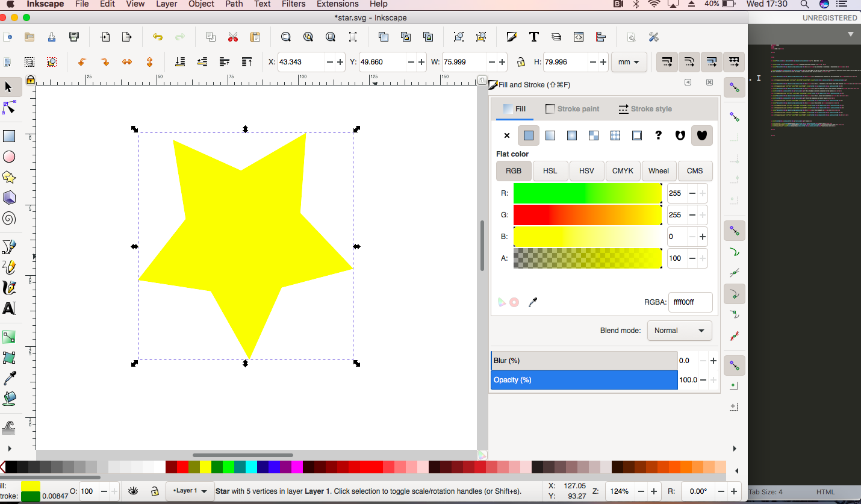Viewport: 861px width, 504px height.
Task: Toggle guide lock at ruler corner
Action: [x=30, y=80]
